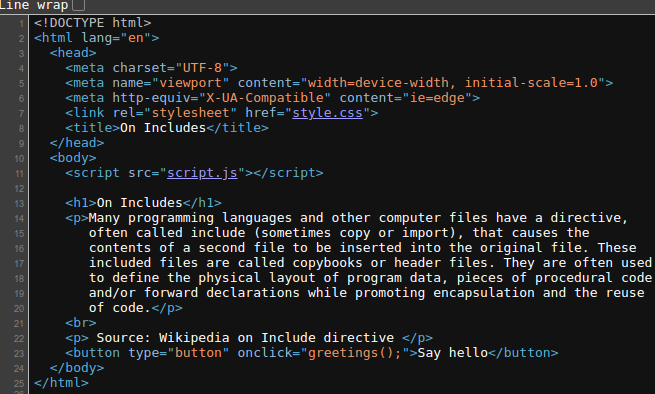This screenshot has height=394, width=655.
Task: Enable the Line wrap checkbox
Action: 79,5
